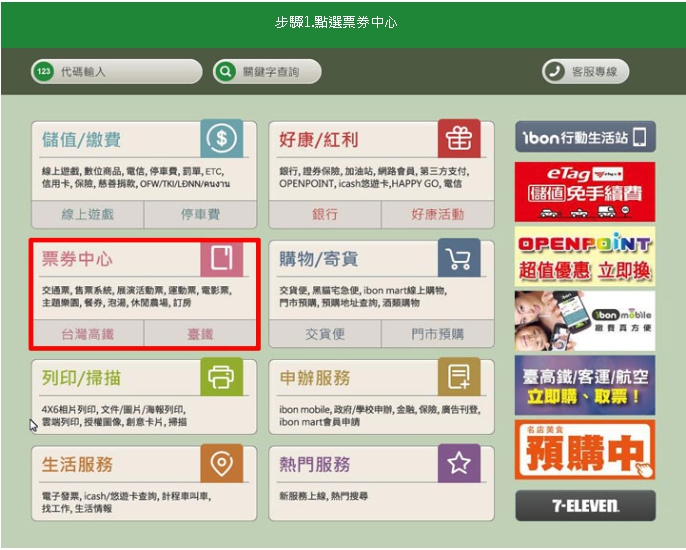The width and height of the screenshot is (686, 550).
Task: Open the 預購中 preorder banner
Action: point(585,450)
